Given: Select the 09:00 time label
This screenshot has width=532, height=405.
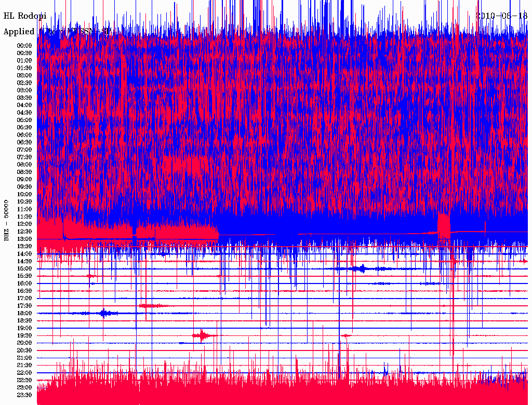Looking at the screenshot, I should point(24,180).
